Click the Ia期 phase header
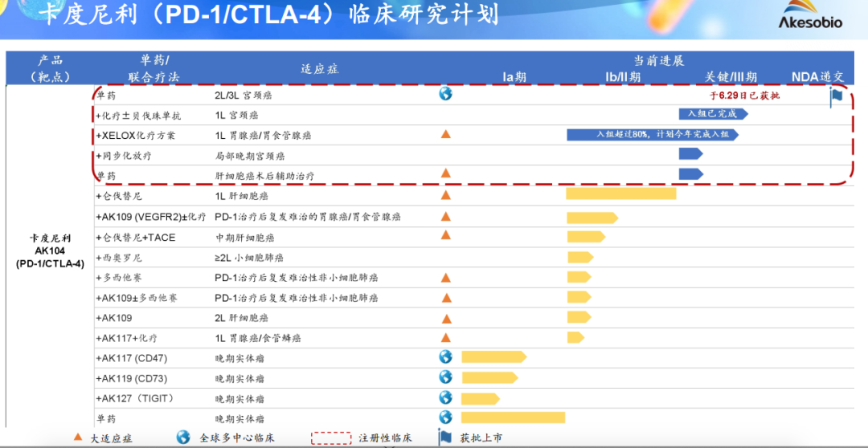This screenshot has height=448, width=868. (514, 77)
